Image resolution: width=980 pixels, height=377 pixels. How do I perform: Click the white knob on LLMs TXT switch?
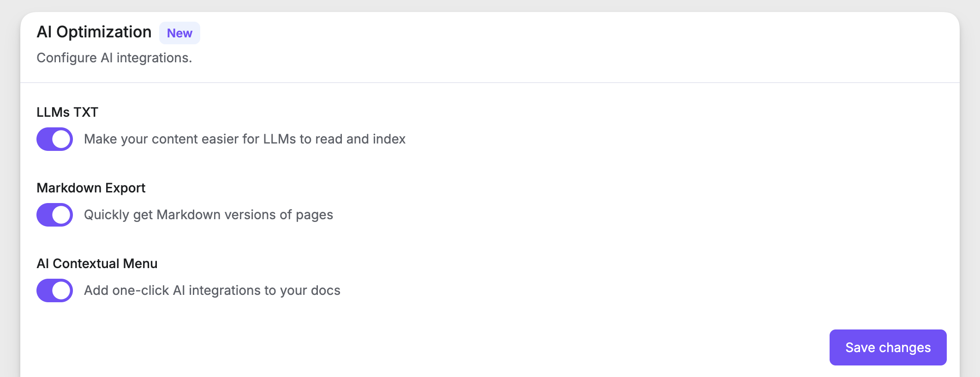click(62, 139)
